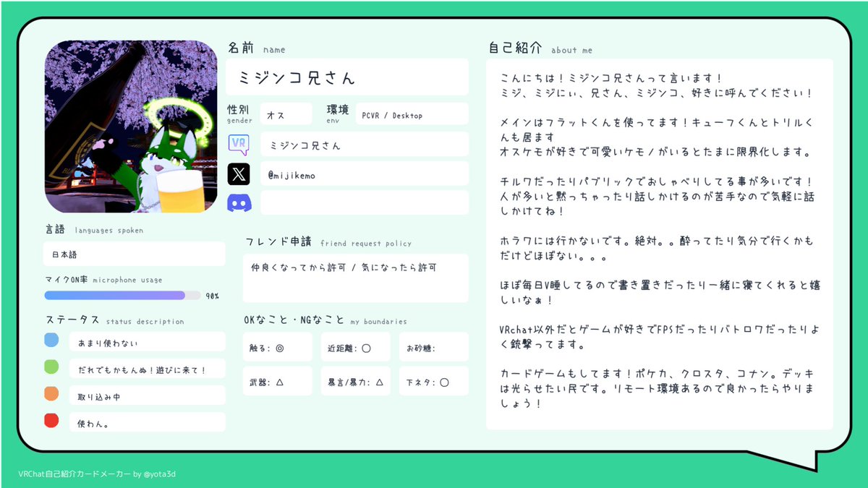Click the blue status color dot
Image resolution: width=868 pixels, height=488 pixels.
coord(51,341)
